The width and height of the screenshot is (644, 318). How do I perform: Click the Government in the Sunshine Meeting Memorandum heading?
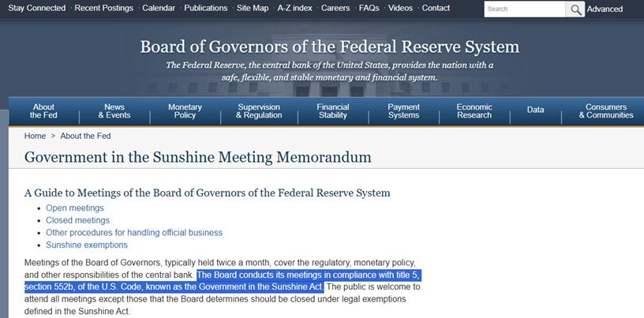[x=197, y=157]
